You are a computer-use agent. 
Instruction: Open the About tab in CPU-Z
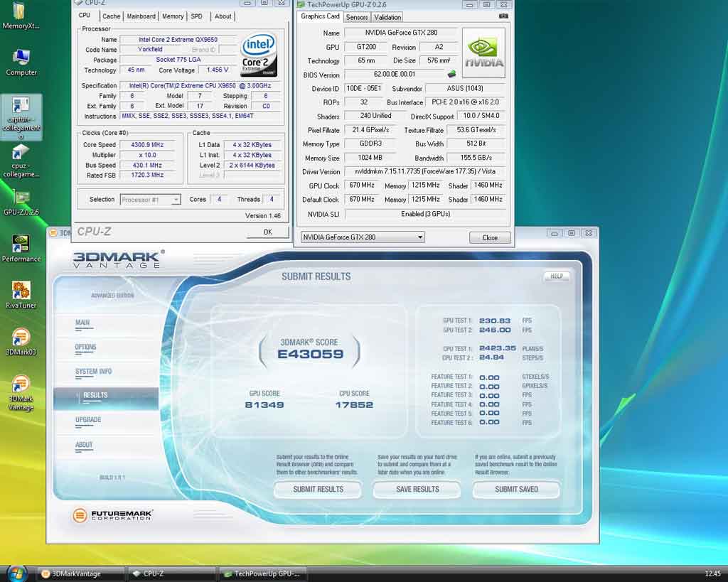point(223,16)
